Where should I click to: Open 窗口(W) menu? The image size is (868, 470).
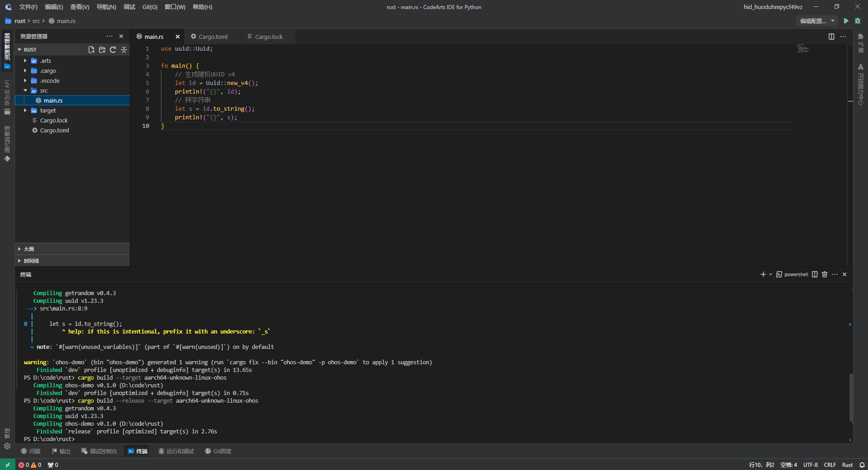175,7
